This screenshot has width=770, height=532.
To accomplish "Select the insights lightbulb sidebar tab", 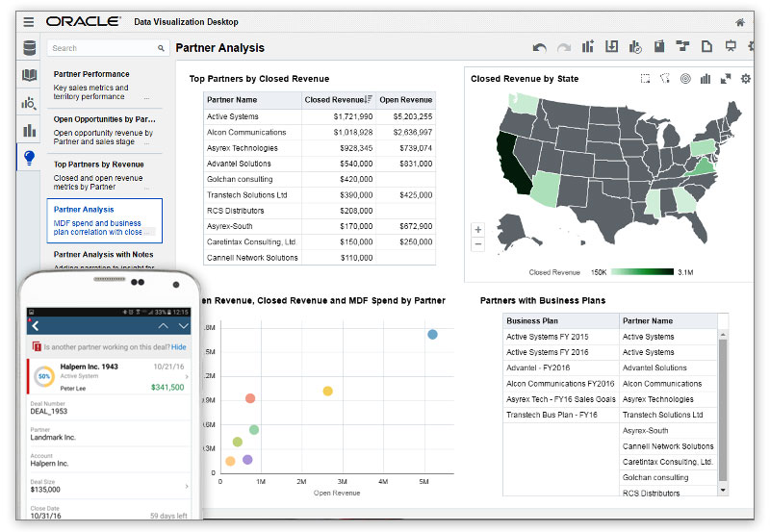I will [29, 158].
